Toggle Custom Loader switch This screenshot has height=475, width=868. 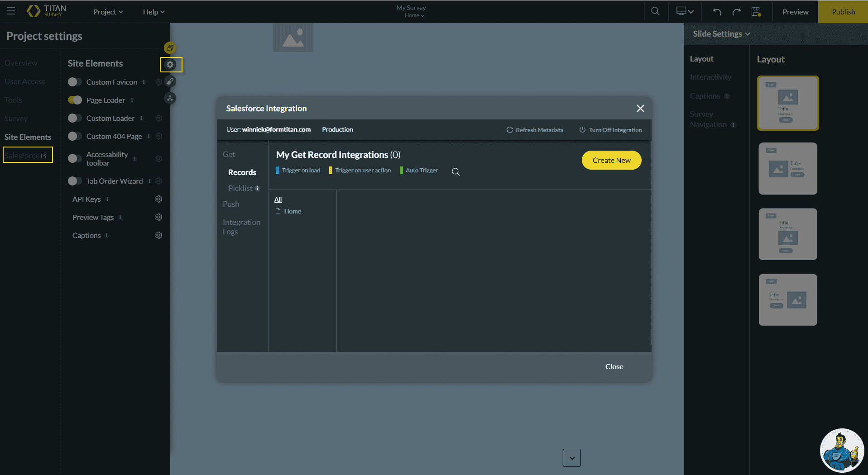75,118
